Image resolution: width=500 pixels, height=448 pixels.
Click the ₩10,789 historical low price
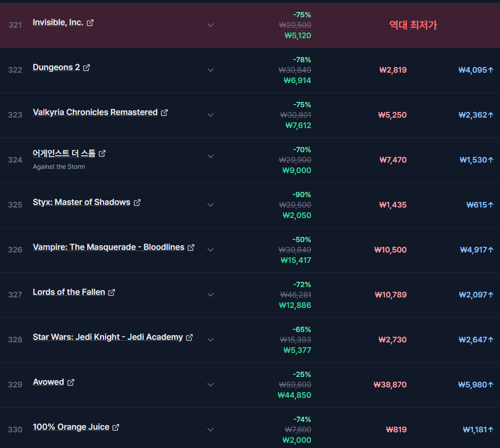[x=391, y=295]
